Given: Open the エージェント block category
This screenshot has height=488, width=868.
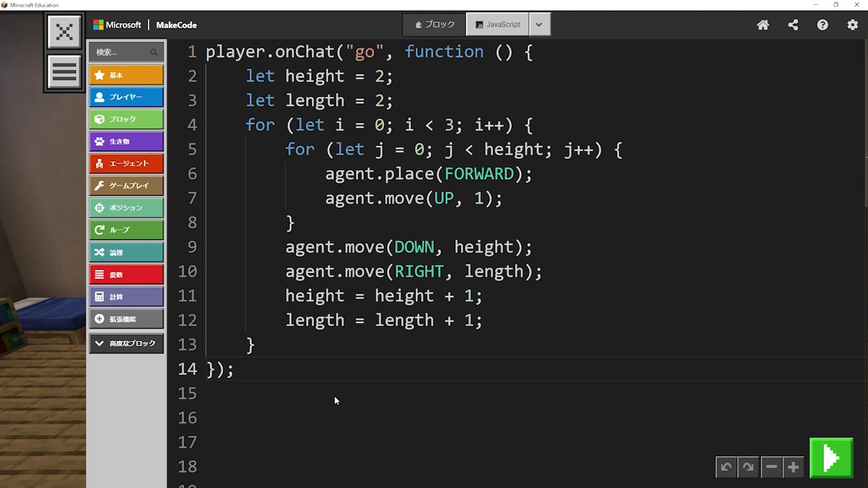Looking at the screenshot, I should (x=126, y=163).
